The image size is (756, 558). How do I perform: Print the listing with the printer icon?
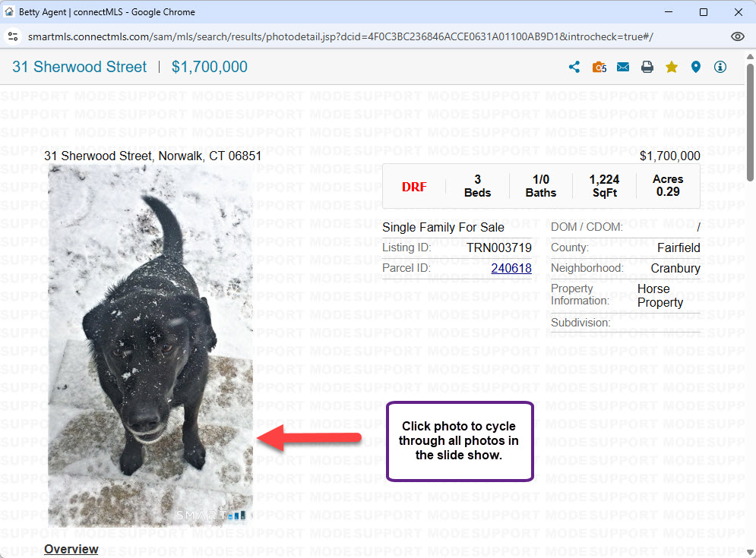tap(647, 67)
